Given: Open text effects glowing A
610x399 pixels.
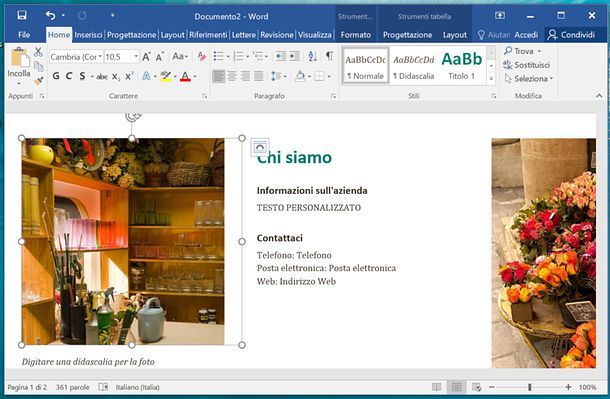Looking at the screenshot, I should pos(146,76).
